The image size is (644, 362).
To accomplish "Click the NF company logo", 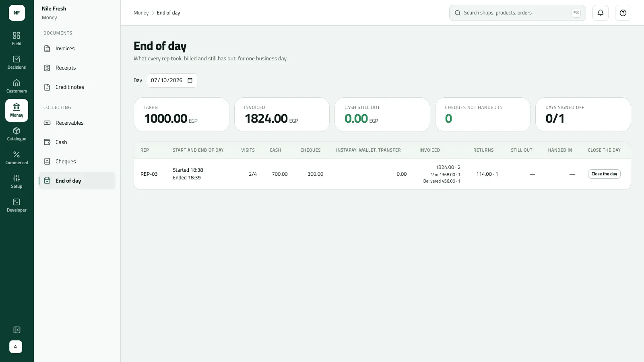I will 17,13.
